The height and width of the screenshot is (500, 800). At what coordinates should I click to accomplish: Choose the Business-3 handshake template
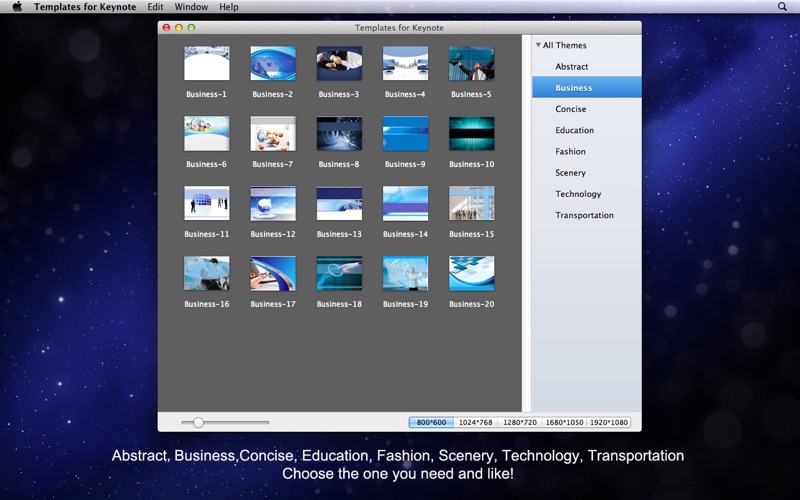(339, 63)
